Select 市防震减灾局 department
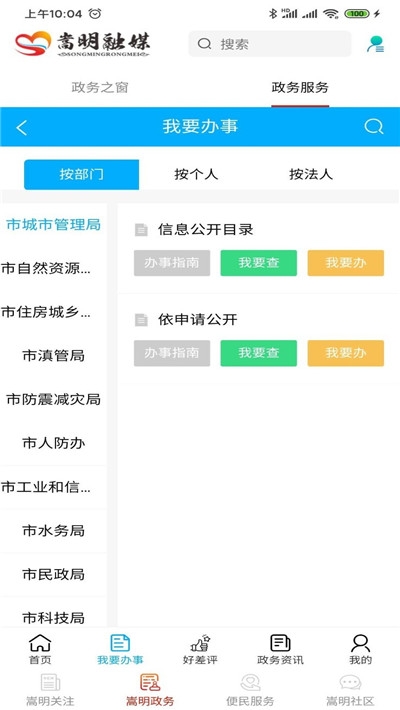This screenshot has height=710, width=400. [53, 399]
